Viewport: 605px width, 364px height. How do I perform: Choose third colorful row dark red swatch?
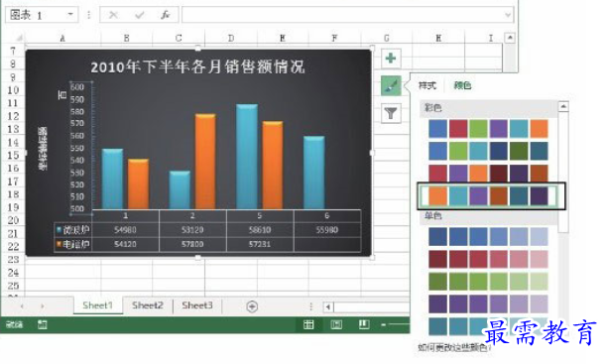[x=499, y=174]
